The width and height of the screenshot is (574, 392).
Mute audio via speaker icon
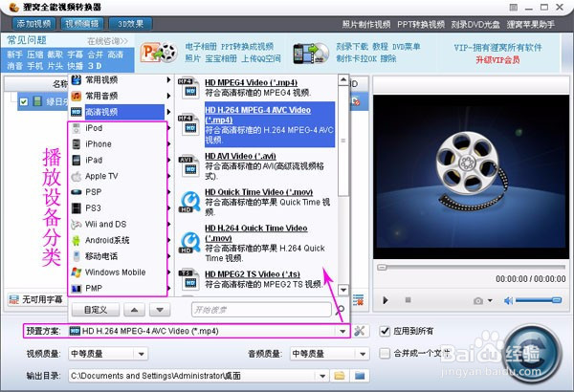point(508,301)
